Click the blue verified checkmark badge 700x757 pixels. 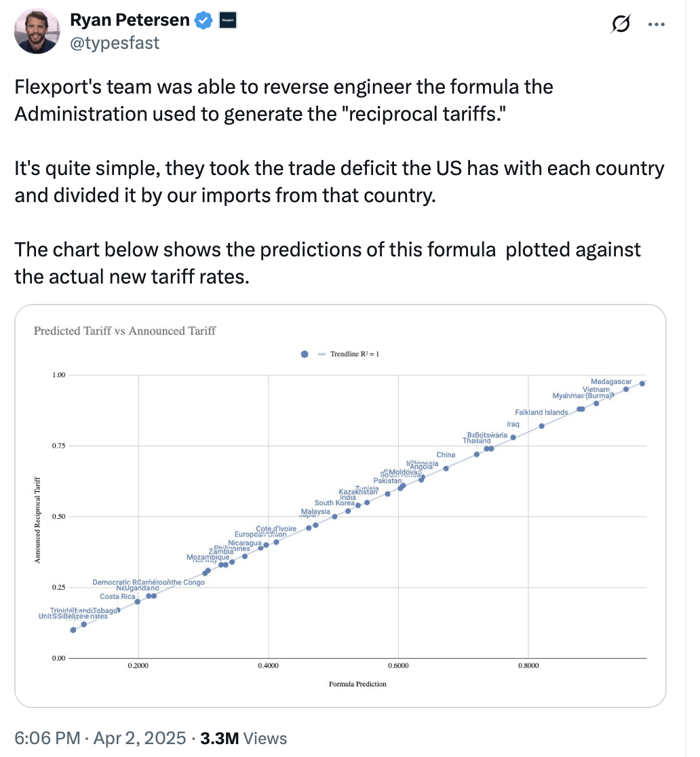pyautogui.click(x=203, y=21)
